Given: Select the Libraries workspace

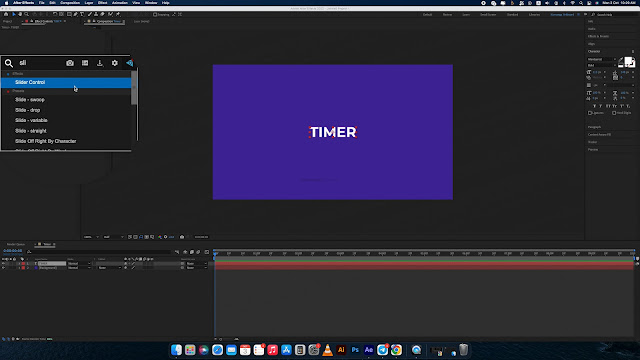Looking at the screenshot, I should tap(534, 15).
